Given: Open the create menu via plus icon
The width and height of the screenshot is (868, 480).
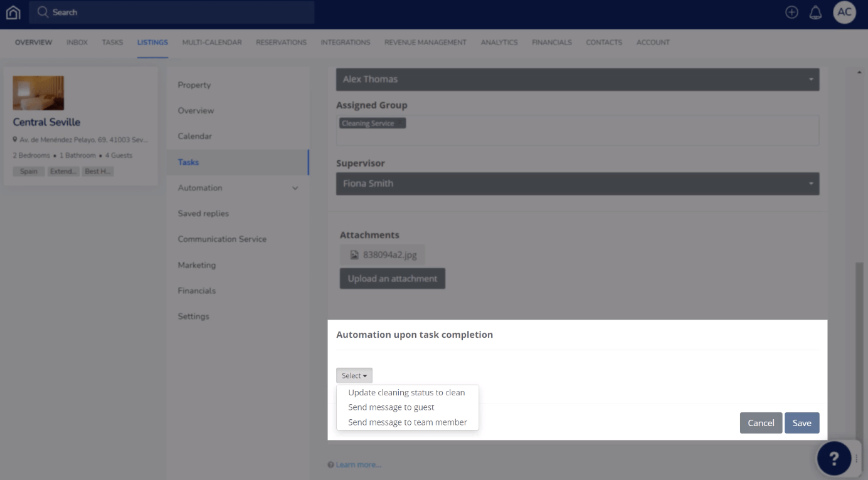Looking at the screenshot, I should (x=791, y=12).
